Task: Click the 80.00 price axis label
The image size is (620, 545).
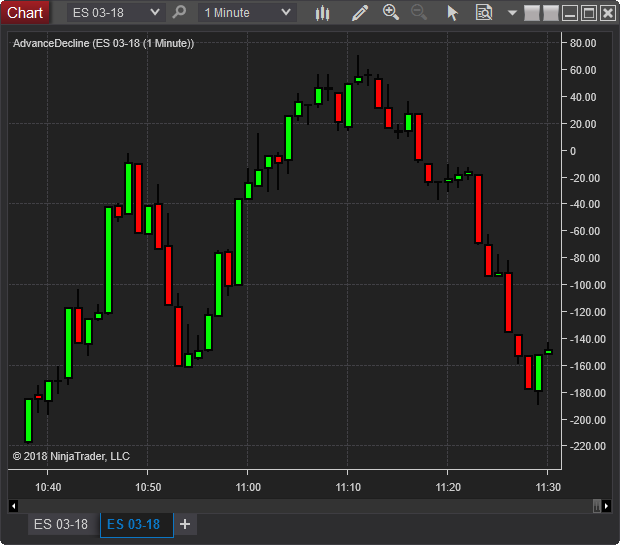Action: pyautogui.click(x=583, y=43)
